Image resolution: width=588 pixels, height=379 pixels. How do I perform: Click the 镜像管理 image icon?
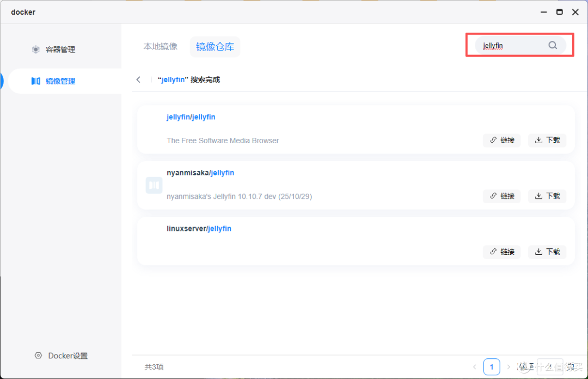[x=35, y=81]
